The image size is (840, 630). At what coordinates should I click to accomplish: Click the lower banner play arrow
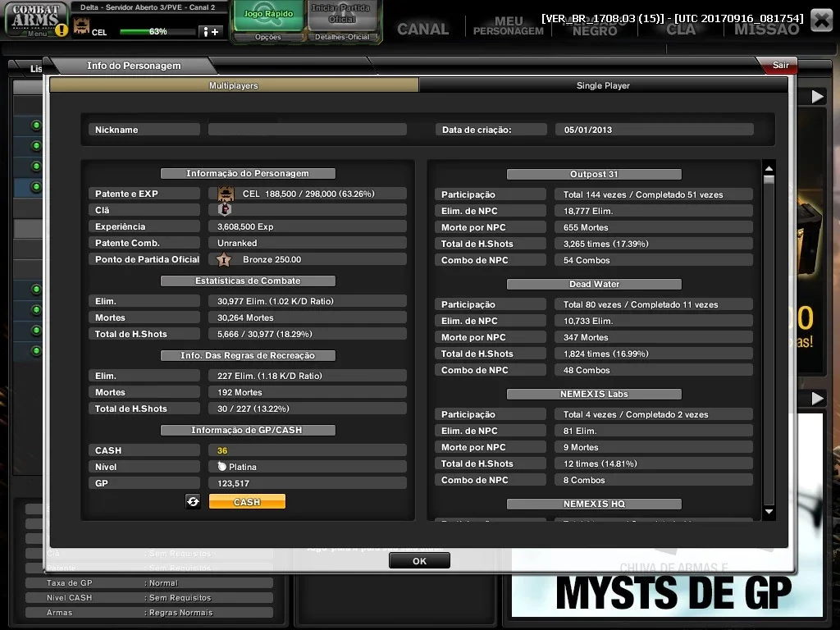[x=817, y=399]
